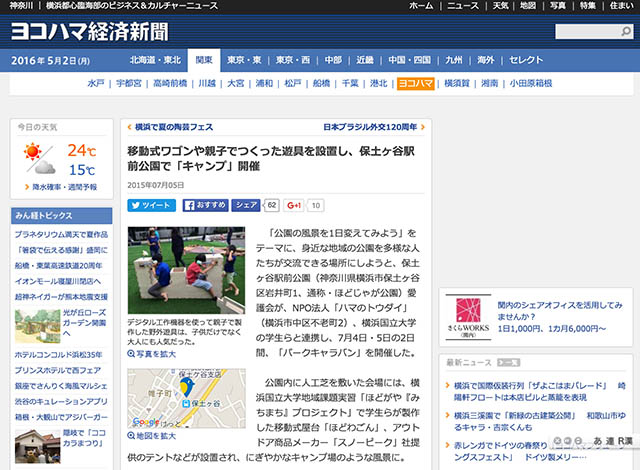Screen dimensions: 640x470
Task: Open the 港北 local edition link
Action: [x=378, y=83]
